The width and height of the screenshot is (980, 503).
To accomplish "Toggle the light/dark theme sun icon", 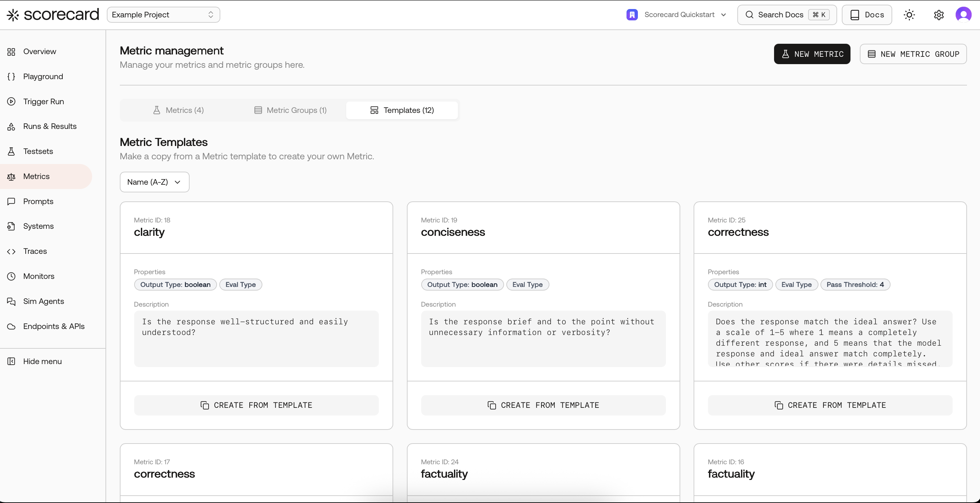I will pyautogui.click(x=909, y=15).
